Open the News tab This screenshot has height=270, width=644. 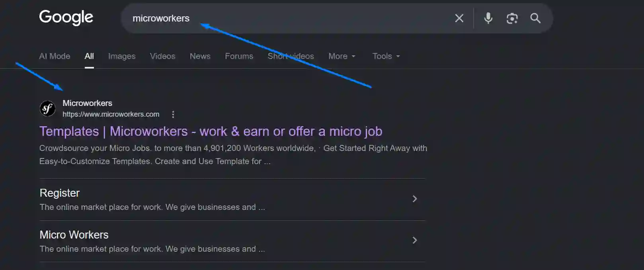(x=200, y=56)
